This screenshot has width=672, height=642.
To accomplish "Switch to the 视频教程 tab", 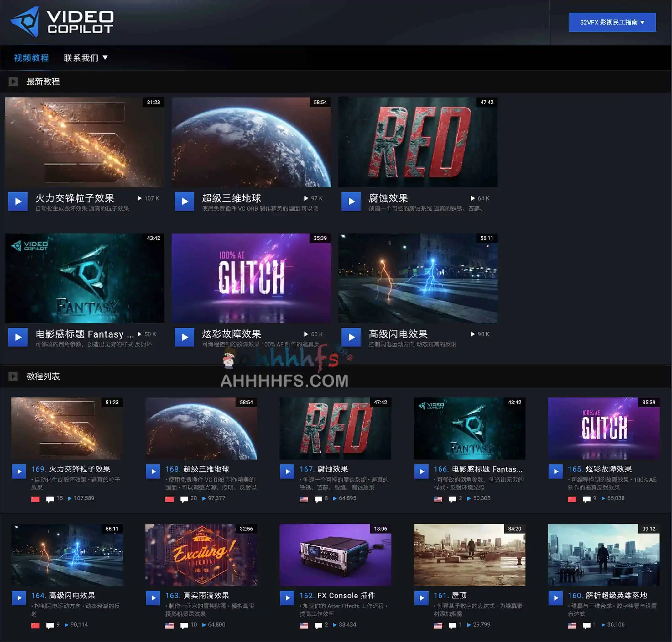I will point(31,58).
